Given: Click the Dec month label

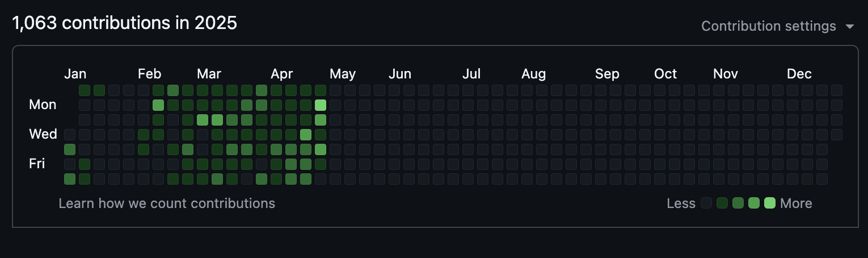Looking at the screenshot, I should (x=799, y=74).
